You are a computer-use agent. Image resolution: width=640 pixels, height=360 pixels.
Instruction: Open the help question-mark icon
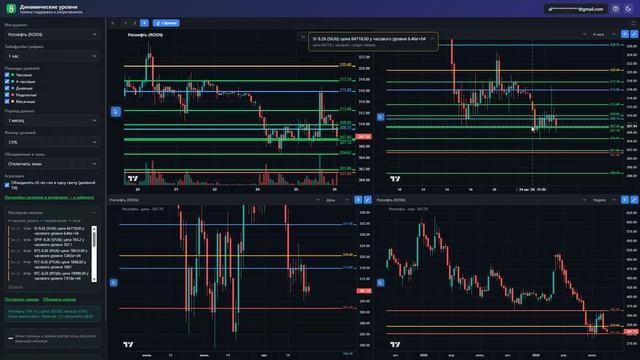pos(616,9)
